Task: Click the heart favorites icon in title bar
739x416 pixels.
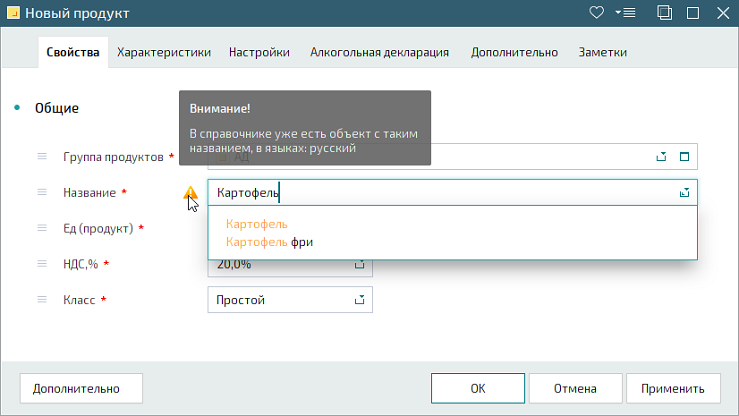Action: pos(596,13)
